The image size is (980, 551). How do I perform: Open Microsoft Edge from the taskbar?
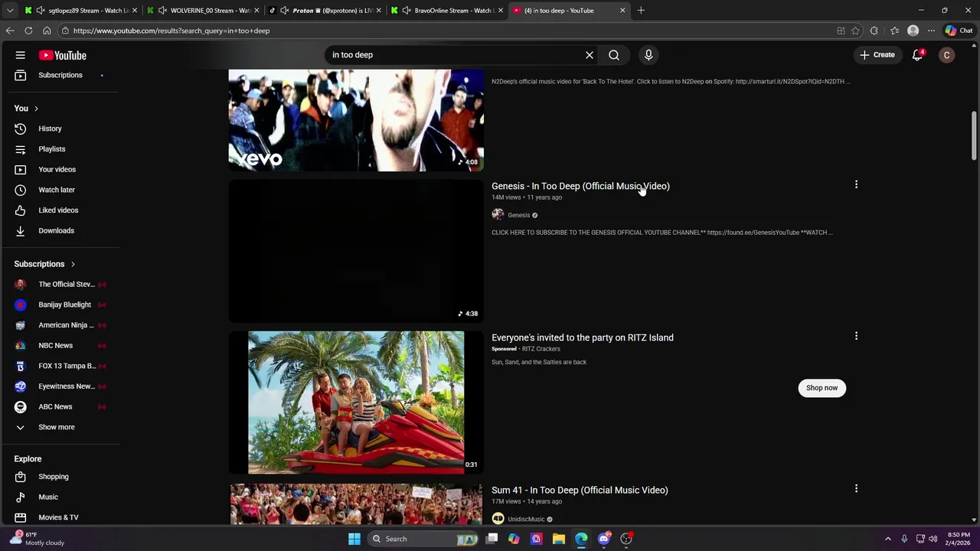pyautogui.click(x=581, y=539)
